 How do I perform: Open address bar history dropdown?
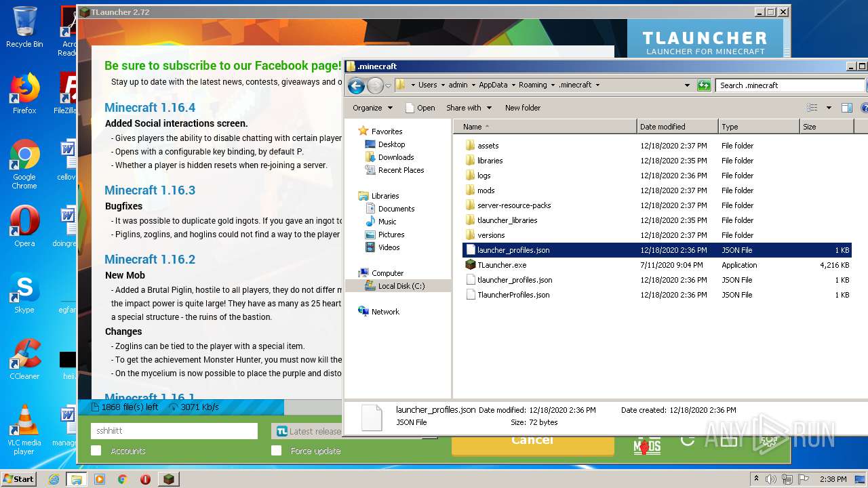coord(687,85)
